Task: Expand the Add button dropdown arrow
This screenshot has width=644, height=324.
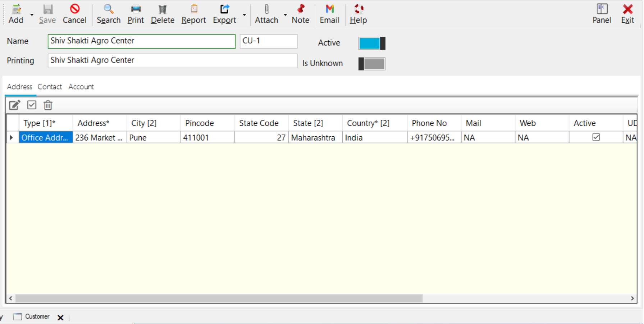Action: tap(31, 15)
